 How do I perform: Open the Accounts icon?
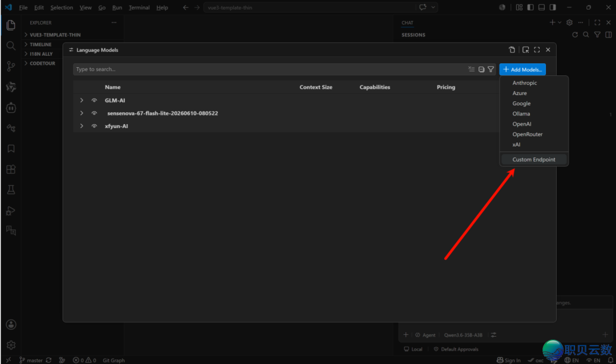(x=11, y=324)
